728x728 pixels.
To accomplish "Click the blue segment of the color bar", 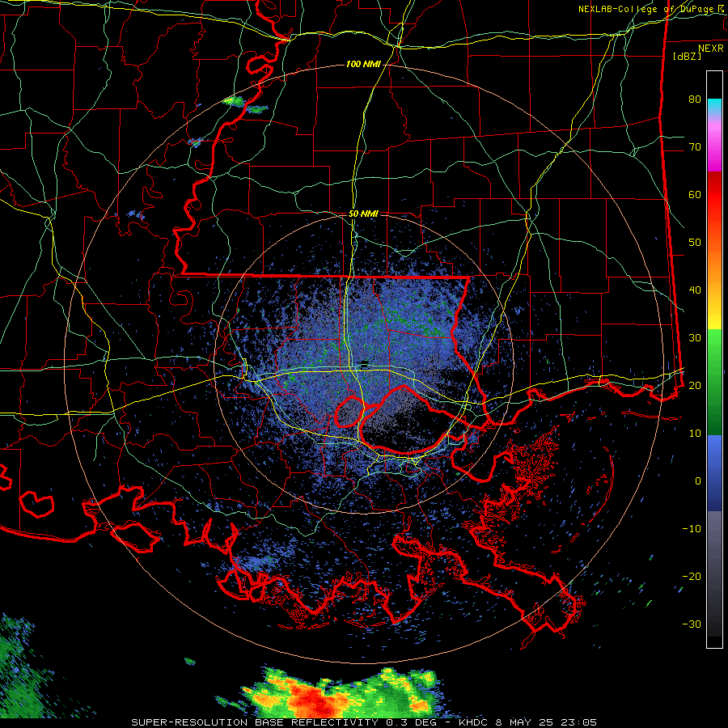I will tap(714, 472).
